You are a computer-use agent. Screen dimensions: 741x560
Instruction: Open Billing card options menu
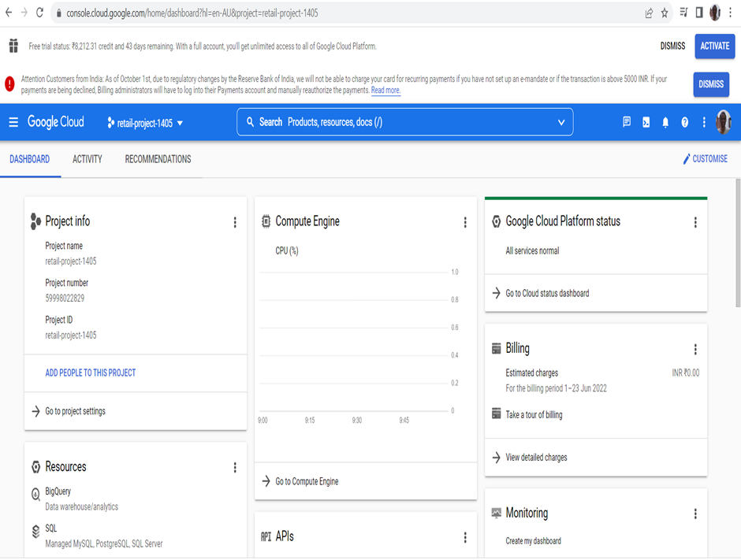695,350
